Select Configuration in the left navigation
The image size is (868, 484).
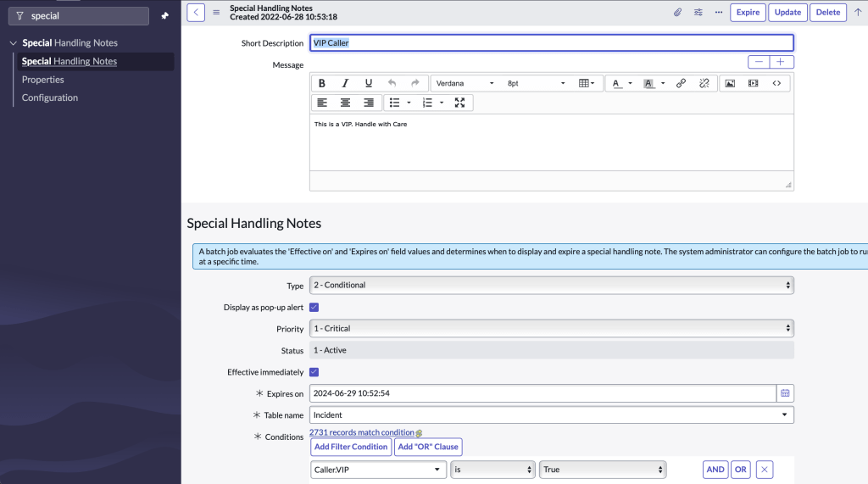click(x=50, y=98)
